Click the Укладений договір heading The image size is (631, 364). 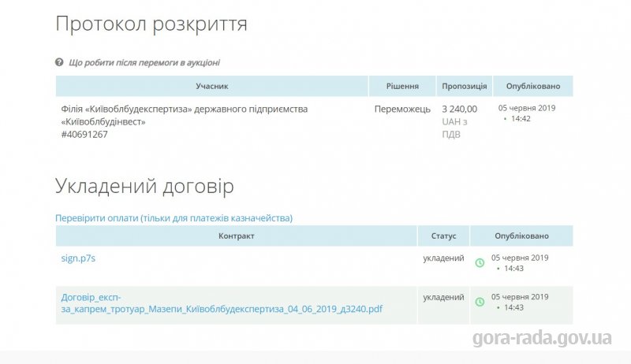click(x=144, y=186)
